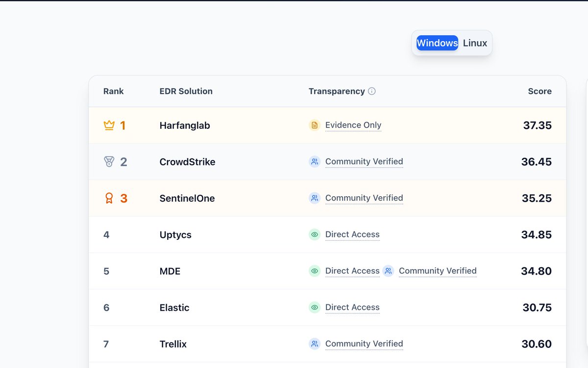Image resolution: width=588 pixels, height=368 pixels.
Task: Click the eye icon in the Uptycs row
Action: tap(315, 234)
